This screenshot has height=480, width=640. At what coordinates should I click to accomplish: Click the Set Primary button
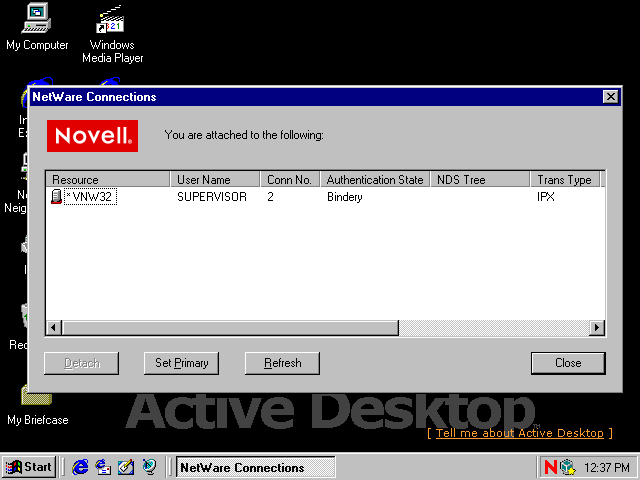tap(181, 363)
